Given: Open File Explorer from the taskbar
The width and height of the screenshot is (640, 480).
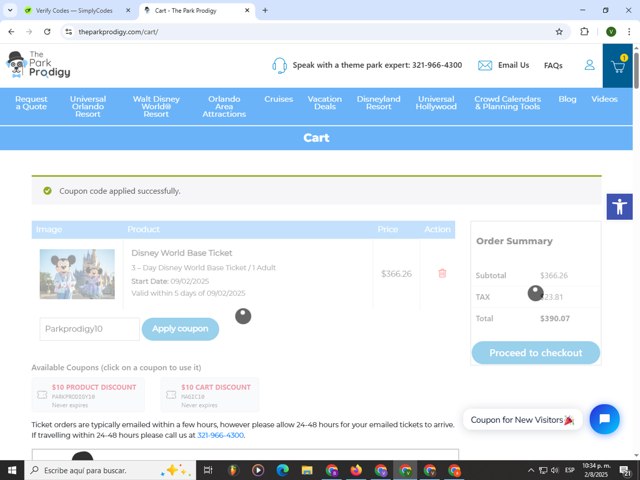Looking at the screenshot, I should (307, 470).
